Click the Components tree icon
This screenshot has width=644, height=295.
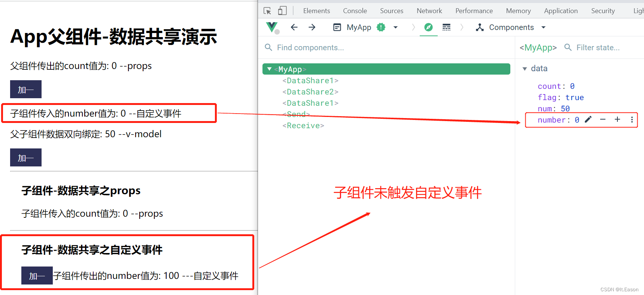pyautogui.click(x=480, y=27)
